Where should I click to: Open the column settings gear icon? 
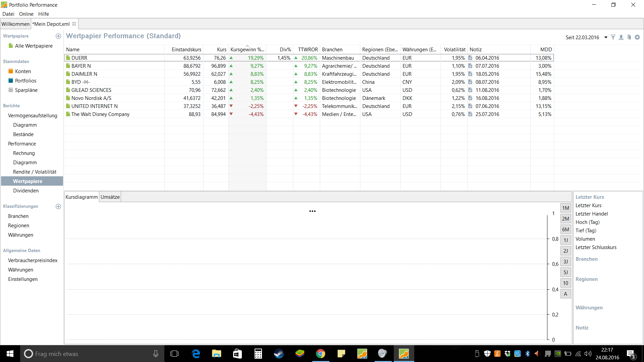637,37
